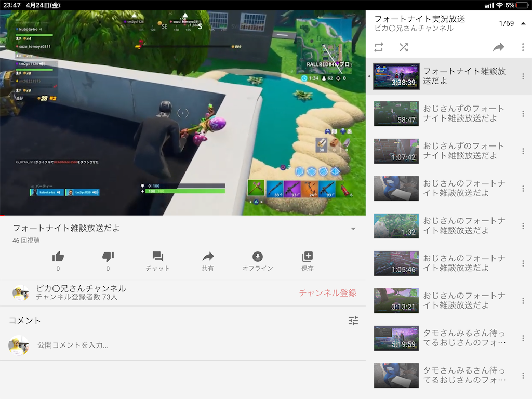
Task: Open options for 3:13:21 playlist video
Action: point(523,301)
